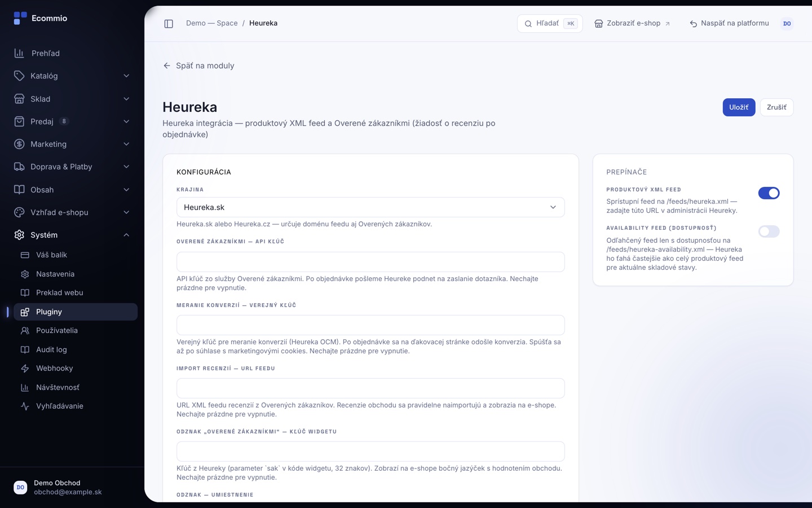Click Demo — Space breadcrumb
This screenshot has width=812, height=508.
click(x=212, y=23)
